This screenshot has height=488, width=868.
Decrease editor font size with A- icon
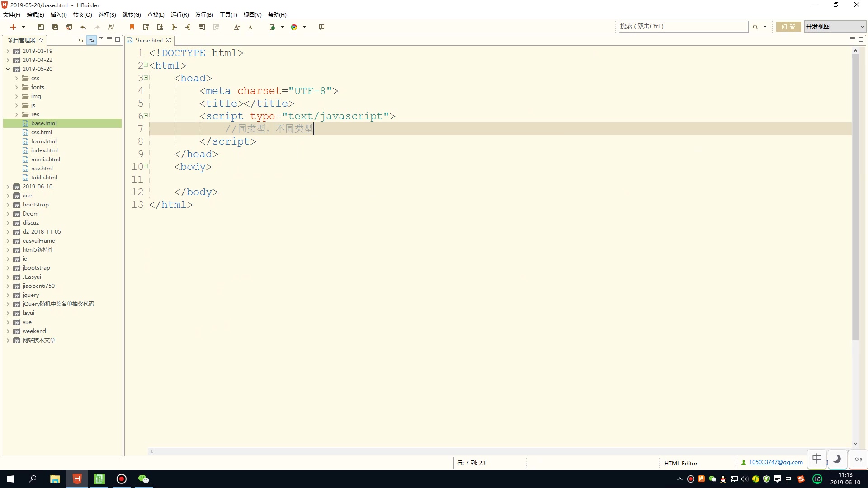pyautogui.click(x=251, y=27)
